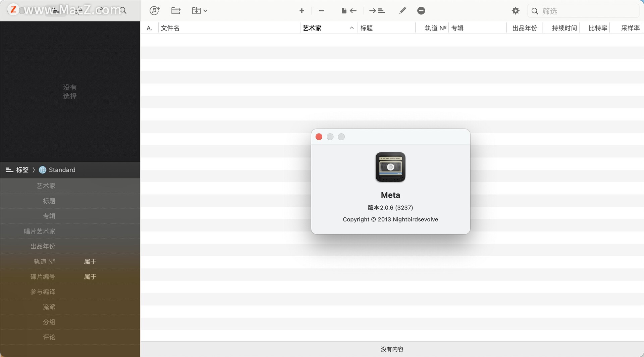Sort by the 轨道 Nº column header
The width and height of the screenshot is (644, 357).
tap(432, 28)
